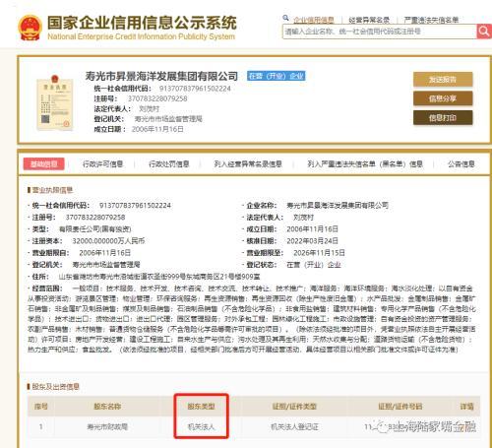Click the 登记机关 value in the license info
The width and height of the screenshot is (492, 448).
tap(106, 265)
